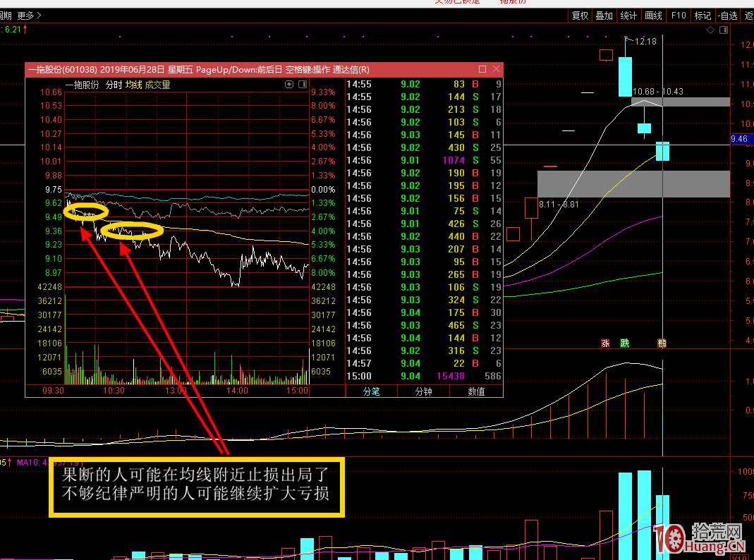Select the 15:00 closing trade row
Viewport: 754px width, 560px height.
[424, 377]
